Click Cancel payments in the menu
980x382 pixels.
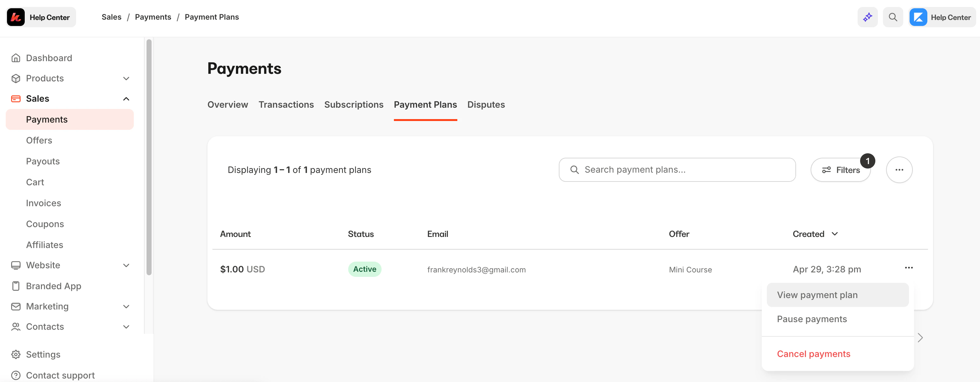(814, 353)
